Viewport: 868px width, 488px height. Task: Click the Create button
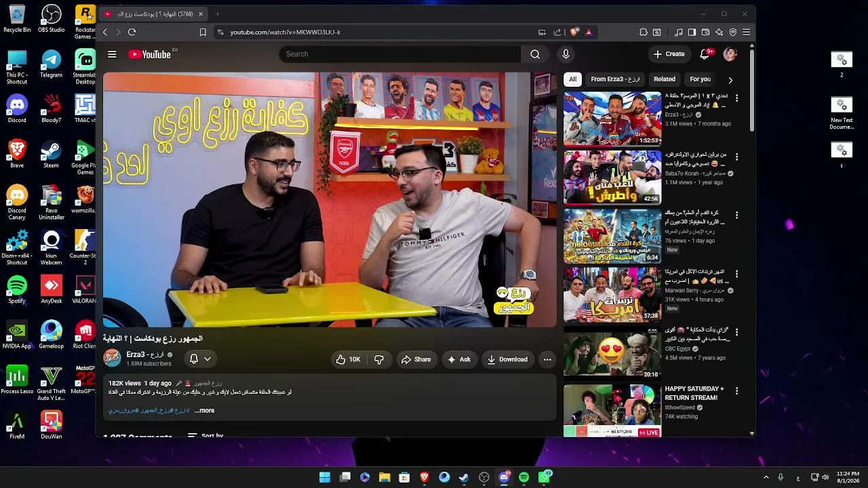(669, 54)
